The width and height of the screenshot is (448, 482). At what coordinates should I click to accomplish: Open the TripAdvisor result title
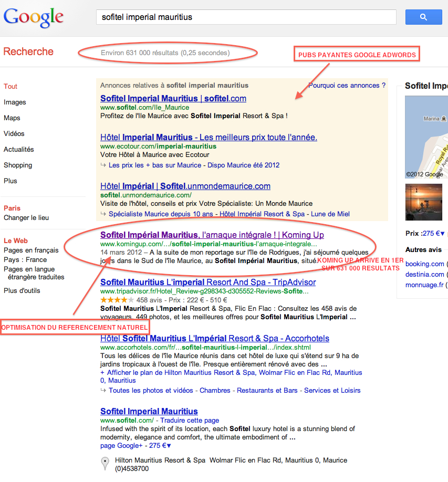(208, 282)
